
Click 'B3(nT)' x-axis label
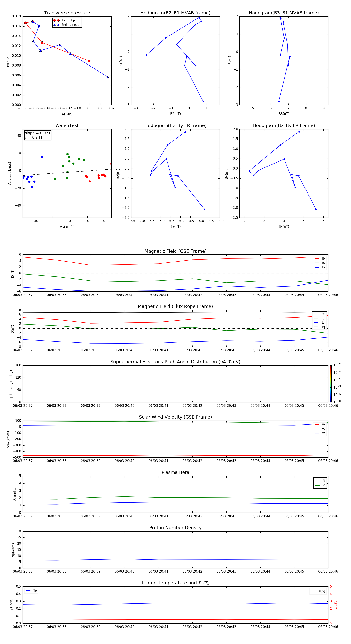click(284, 114)
